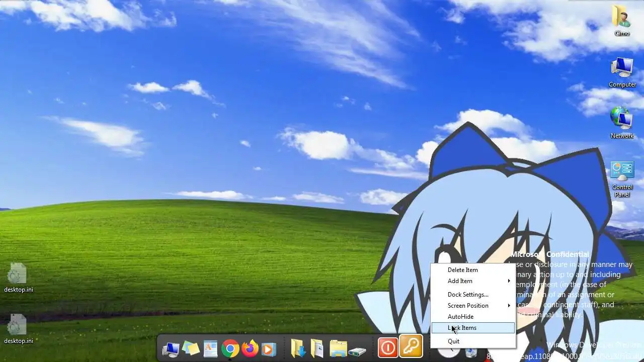This screenshot has height=362, width=644.
Task: Toggle Lock Items in the dock menu
Action: pyautogui.click(x=473, y=328)
